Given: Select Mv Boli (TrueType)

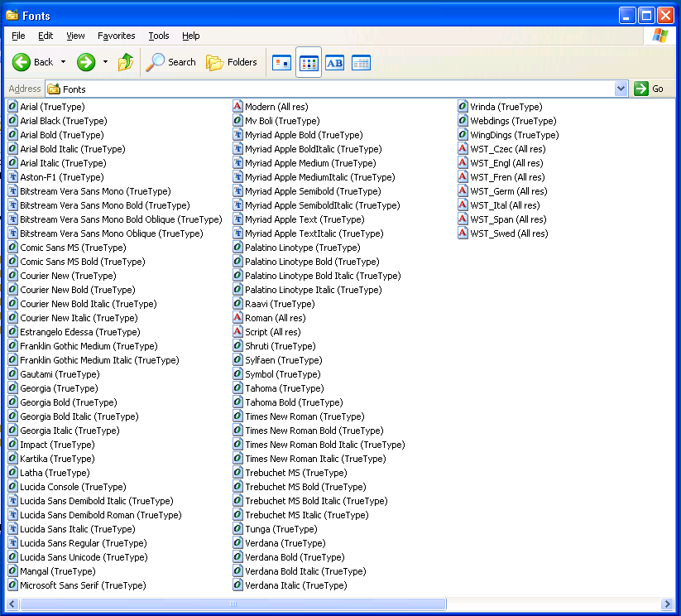Looking at the screenshot, I should pos(282,121).
